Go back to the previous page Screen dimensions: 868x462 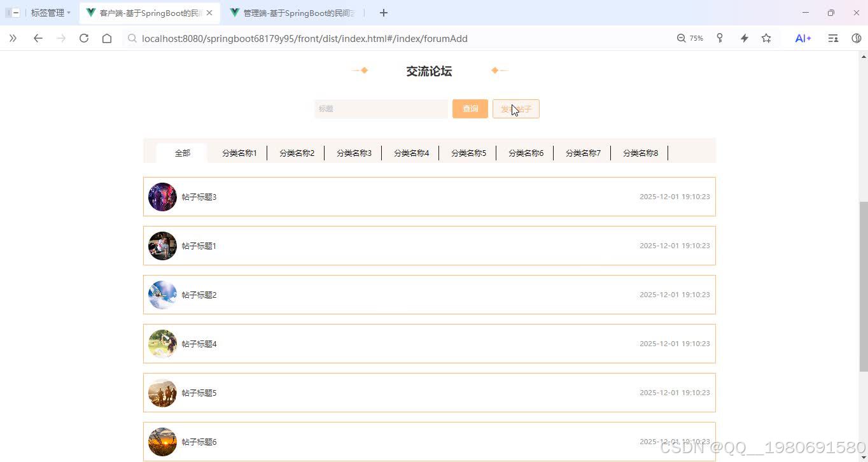[38, 38]
